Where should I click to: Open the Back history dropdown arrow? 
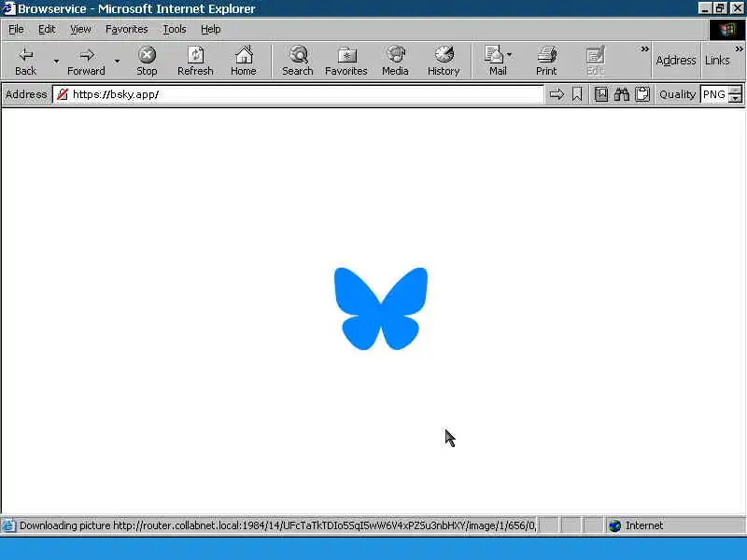[x=56, y=61]
